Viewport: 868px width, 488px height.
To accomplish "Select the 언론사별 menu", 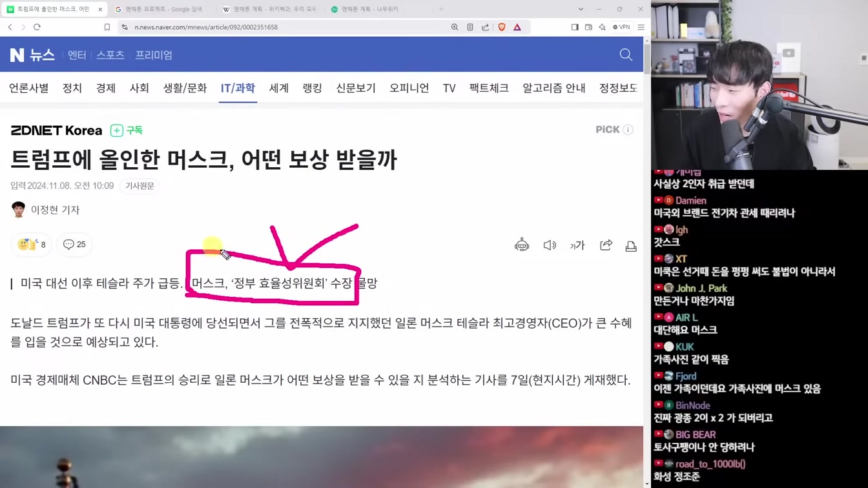I will (29, 88).
